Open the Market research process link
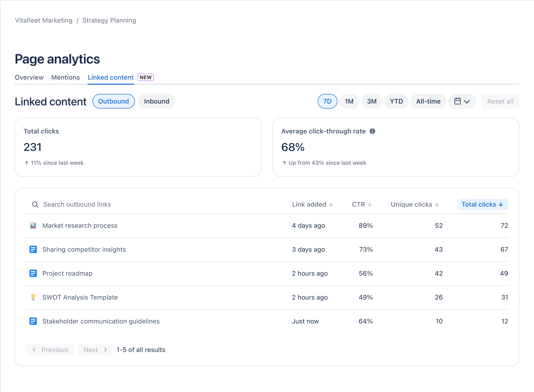This screenshot has width=534, height=392. point(80,225)
